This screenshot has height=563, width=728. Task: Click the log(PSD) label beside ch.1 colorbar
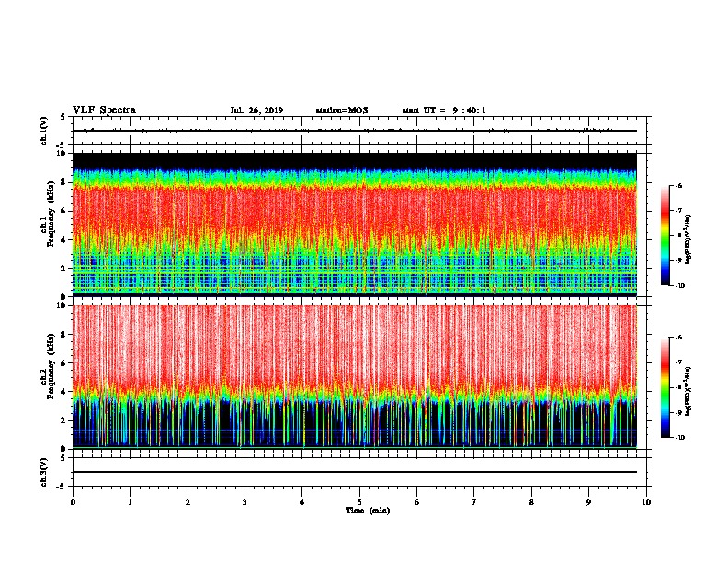click(x=688, y=240)
